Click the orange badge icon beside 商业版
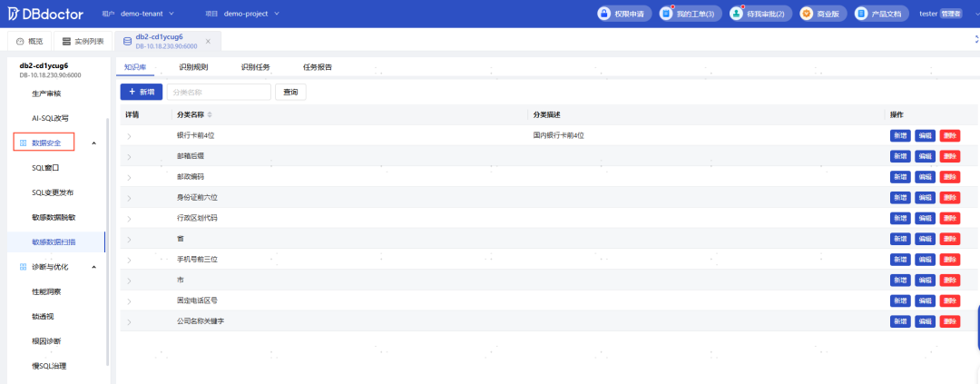Viewport: 980px width, 384px height. pos(807,13)
